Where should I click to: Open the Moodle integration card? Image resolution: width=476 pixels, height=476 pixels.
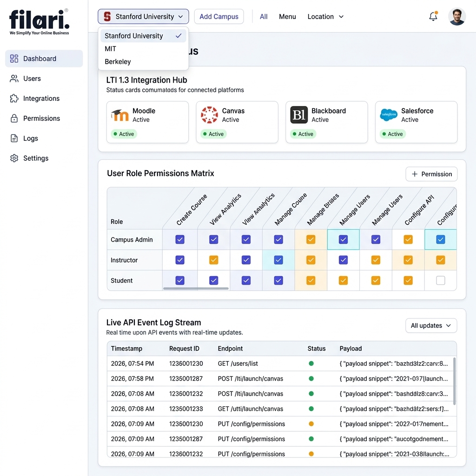click(x=147, y=122)
